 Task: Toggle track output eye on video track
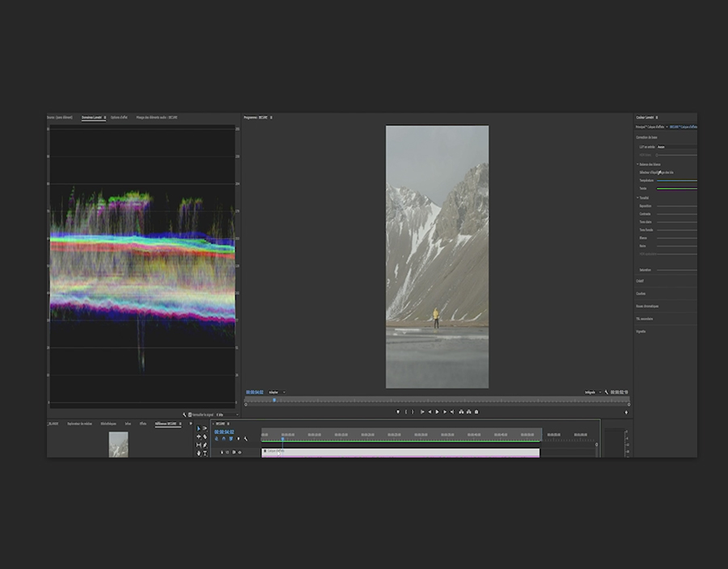click(x=239, y=452)
